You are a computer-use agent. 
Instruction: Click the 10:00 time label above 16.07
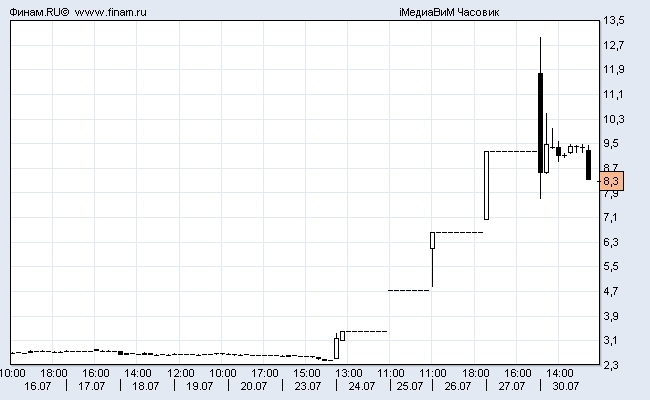pos(12,373)
